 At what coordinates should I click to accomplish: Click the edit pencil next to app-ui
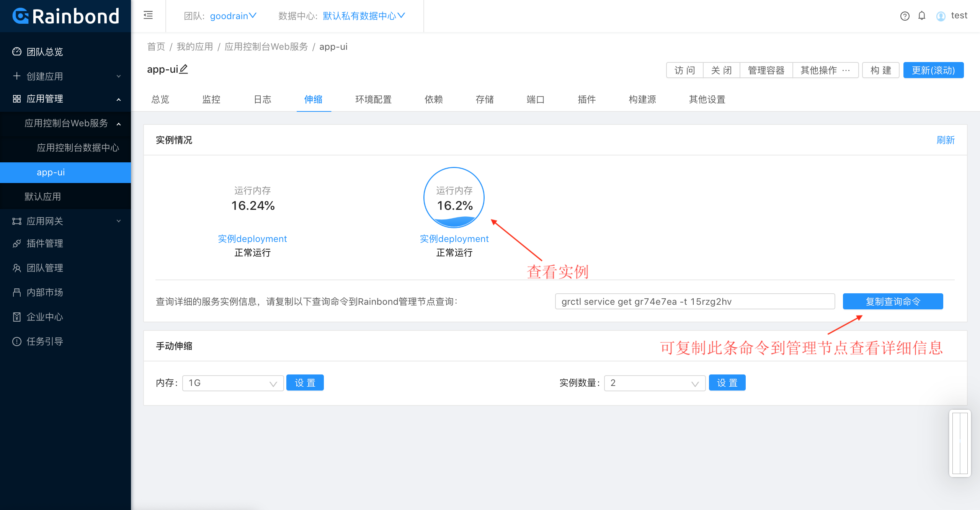184,69
